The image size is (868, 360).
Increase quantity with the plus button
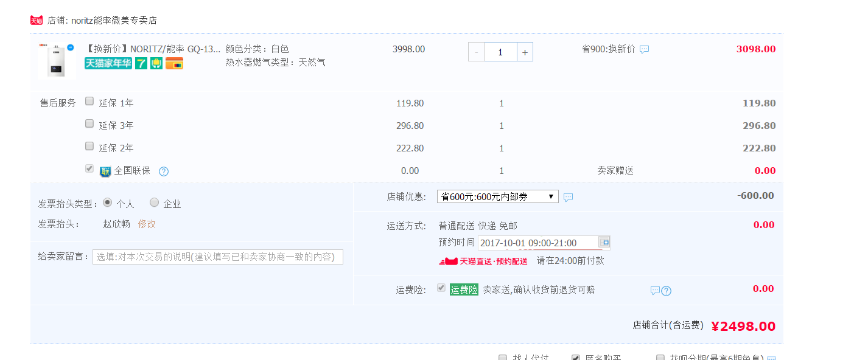pyautogui.click(x=525, y=52)
